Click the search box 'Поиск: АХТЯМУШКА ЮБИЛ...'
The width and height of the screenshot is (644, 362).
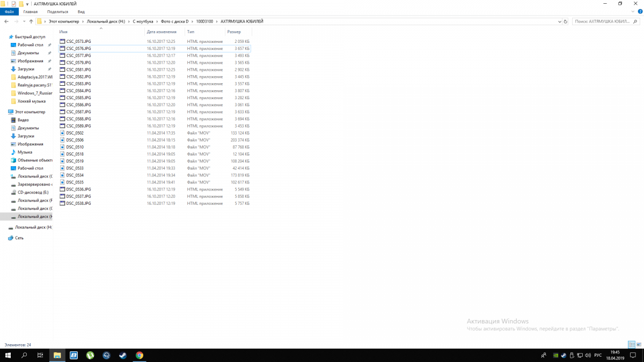[x=606, y=21]
